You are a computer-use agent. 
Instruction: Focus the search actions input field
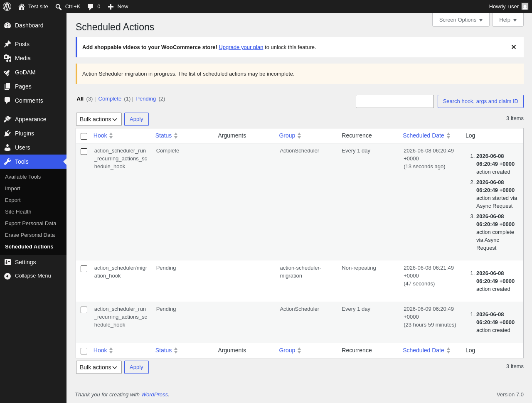click(x=395, y=101)
